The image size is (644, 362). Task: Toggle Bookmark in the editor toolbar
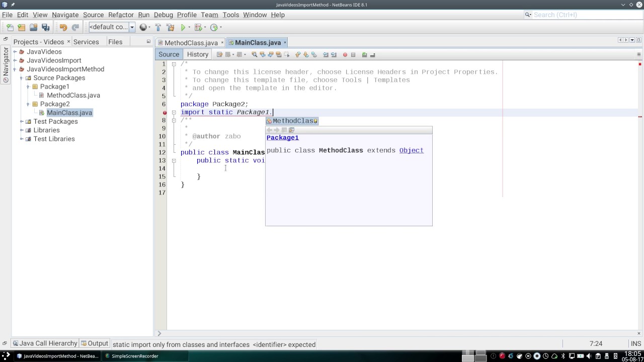coord(314,54)
